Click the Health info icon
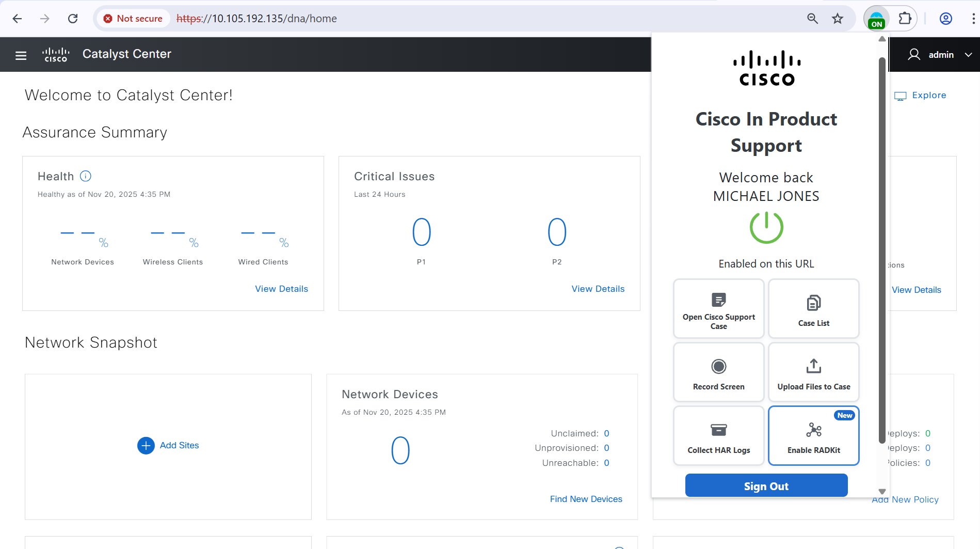This screenshot has height=549, width=980. click(86, 177)
